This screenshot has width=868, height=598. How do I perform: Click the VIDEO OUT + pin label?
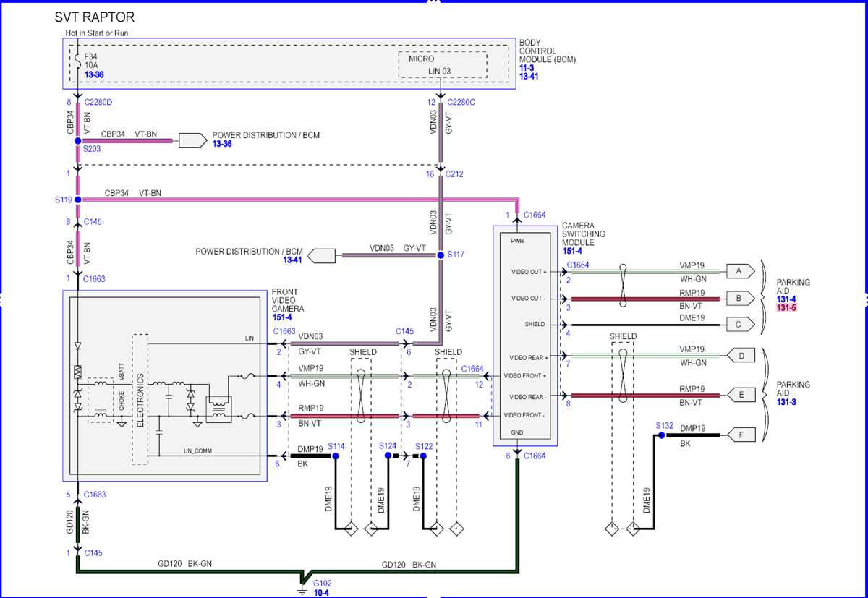tap(529, 272)
